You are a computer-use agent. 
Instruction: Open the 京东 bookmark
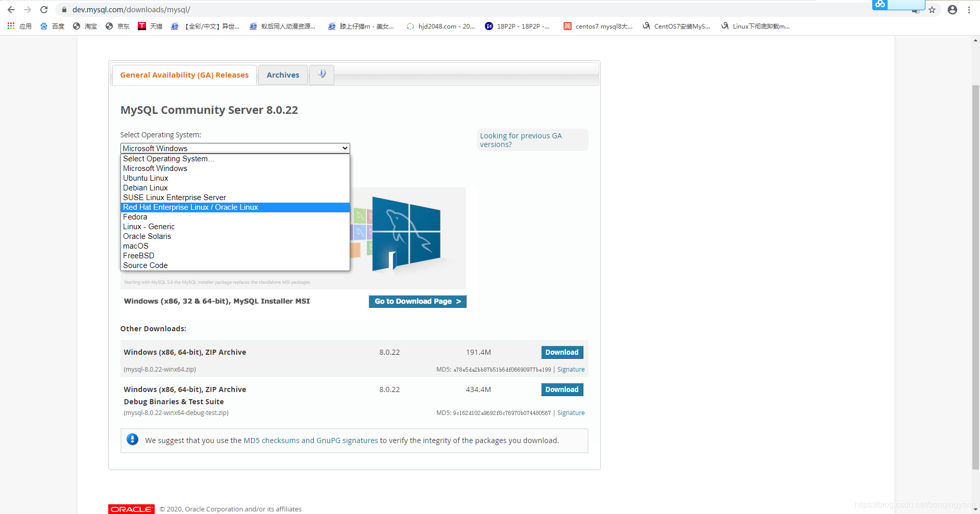pos(117,26)
